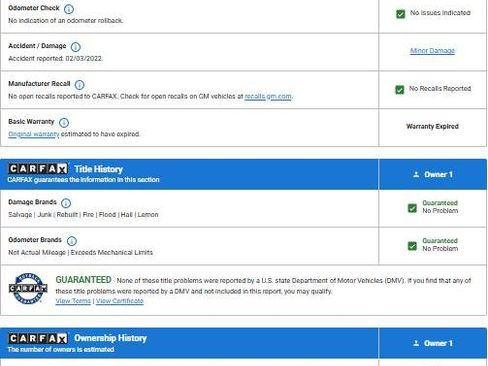Click the green check beside No Recalls Reported
The image size is (488, 366).
tap(399, 90)
